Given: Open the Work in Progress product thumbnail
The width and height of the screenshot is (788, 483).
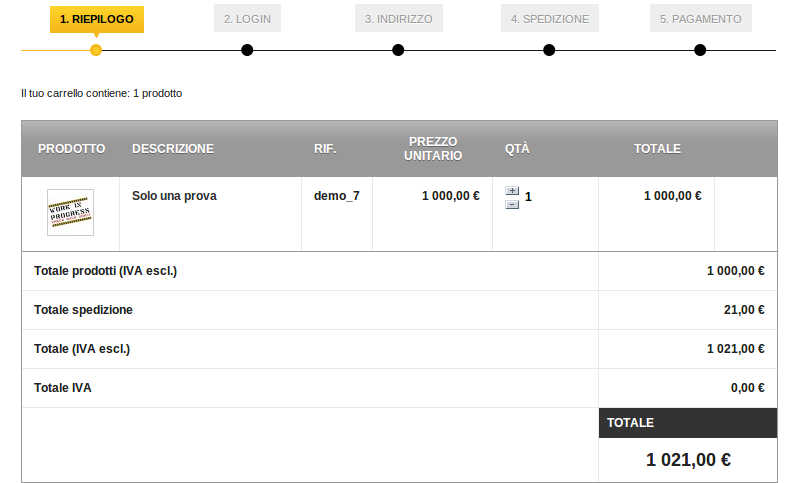Looking at the screenshot, I should [x=70, y=212].
